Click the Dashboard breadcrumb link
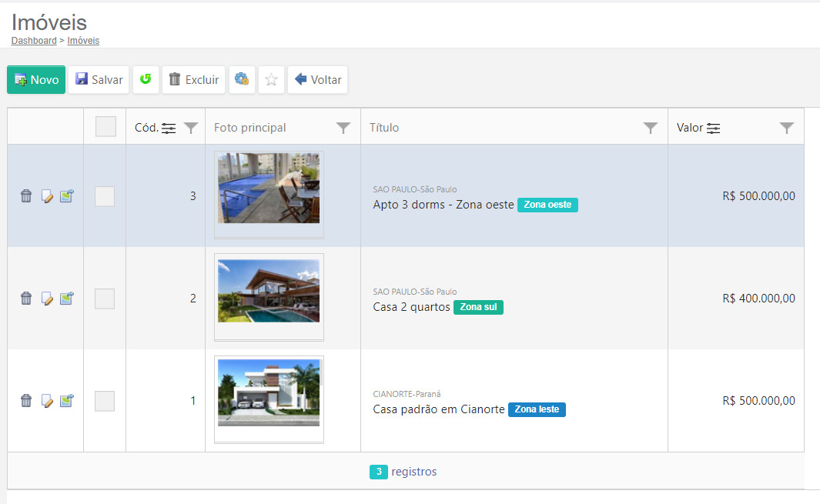Screen dimensions: 820x504 click(x=34, y=41)
